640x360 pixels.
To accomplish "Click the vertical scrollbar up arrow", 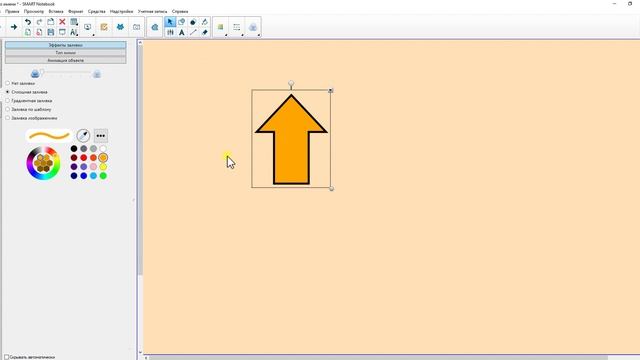I will (x=140, y=42).
